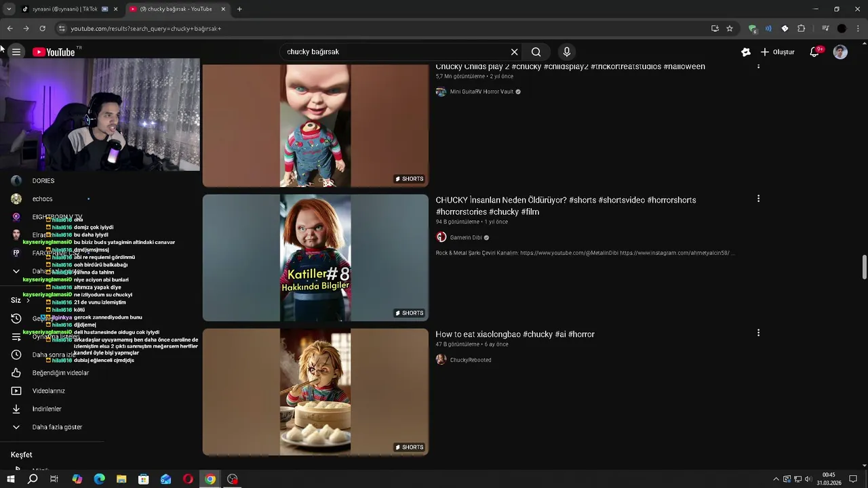Visit Gamerin Dibi channel
This screenshot has width=868, height=488.
point(466,237)
